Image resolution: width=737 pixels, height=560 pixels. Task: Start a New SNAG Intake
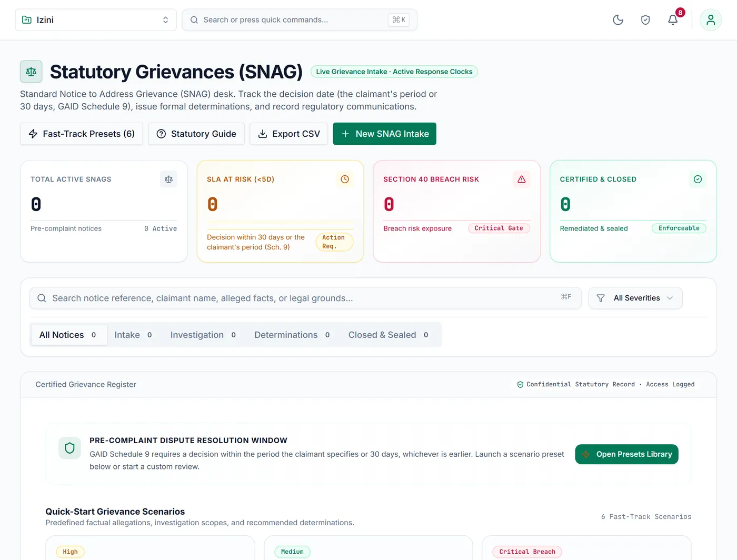pyautogui.click(x=385, y=134)
